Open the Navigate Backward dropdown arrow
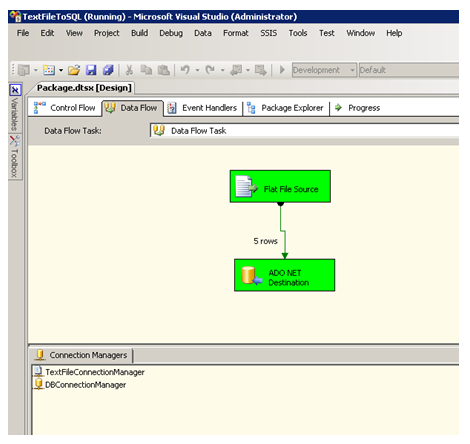The image size is (470, 444). point(248,70)
